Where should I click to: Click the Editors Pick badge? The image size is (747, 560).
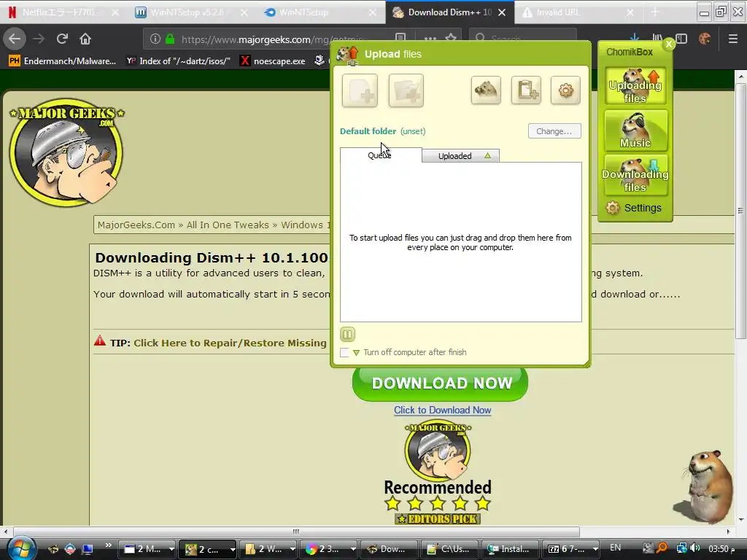pyautogui.click(x=438, y=518)
